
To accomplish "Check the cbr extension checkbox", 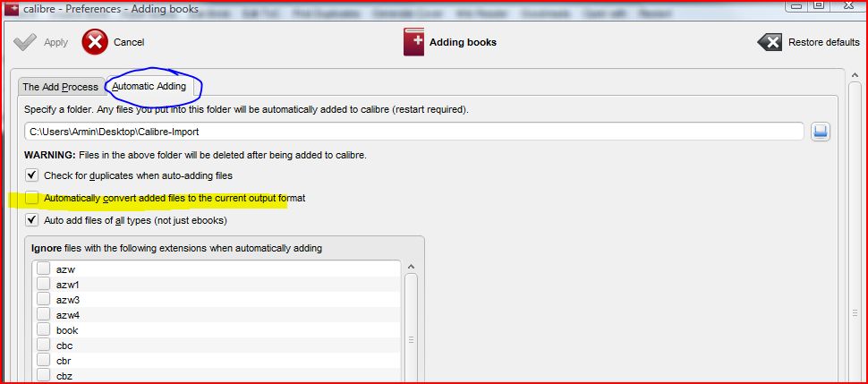I will click(43, 361).
